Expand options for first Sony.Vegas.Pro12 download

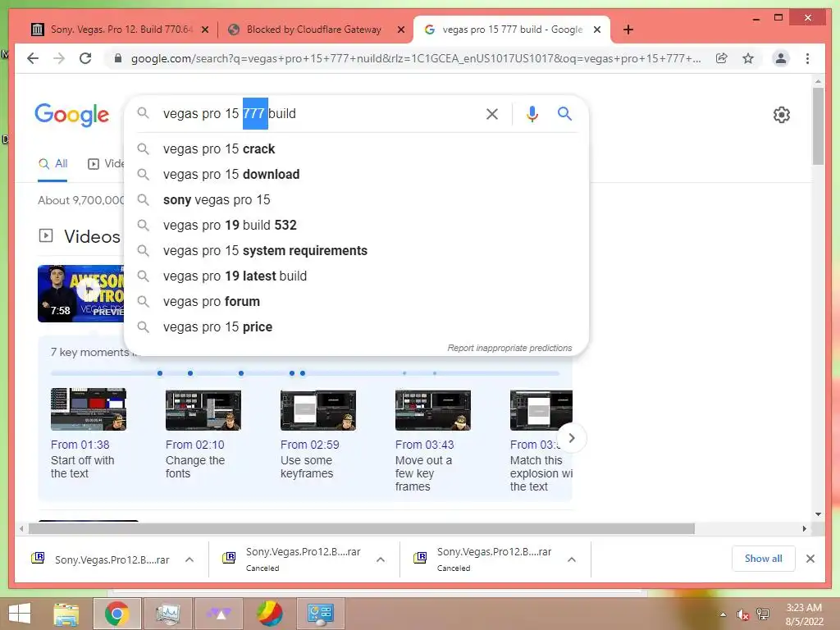pos(189,559)
